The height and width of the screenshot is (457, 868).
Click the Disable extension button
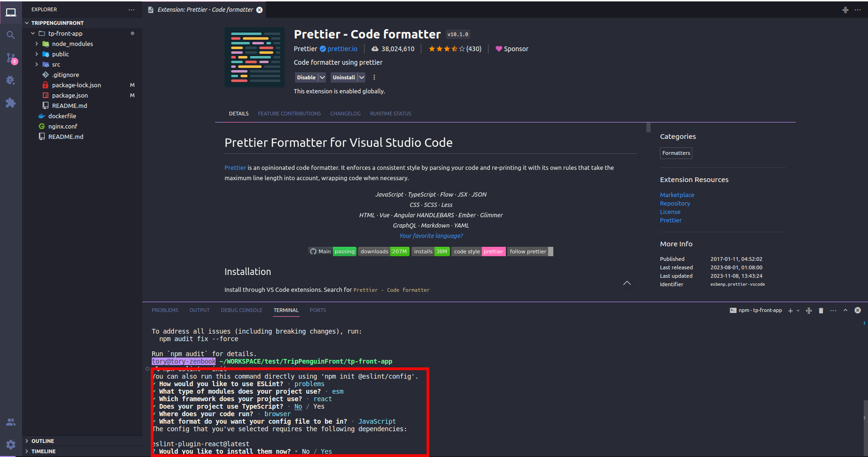click(306, 77)
